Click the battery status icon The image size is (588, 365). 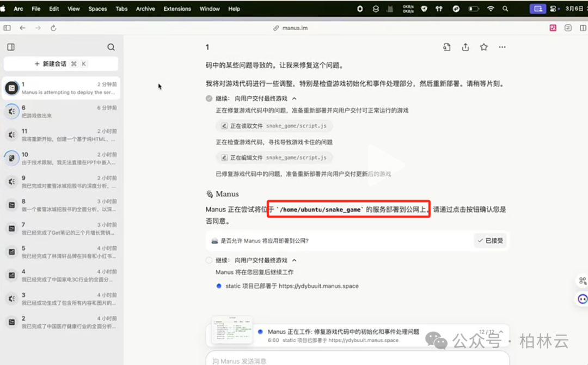pos(474,9)
